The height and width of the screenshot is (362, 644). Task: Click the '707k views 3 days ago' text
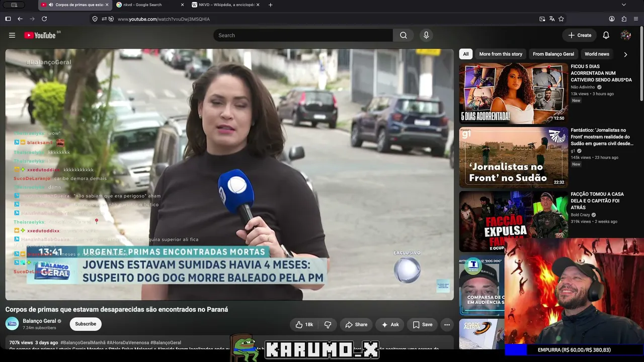(34, 343)
